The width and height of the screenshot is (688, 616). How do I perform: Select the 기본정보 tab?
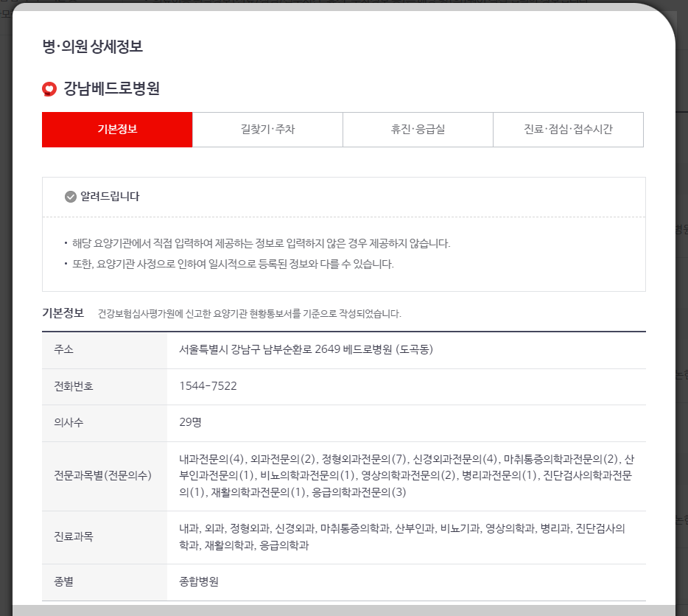pos(117,130)
